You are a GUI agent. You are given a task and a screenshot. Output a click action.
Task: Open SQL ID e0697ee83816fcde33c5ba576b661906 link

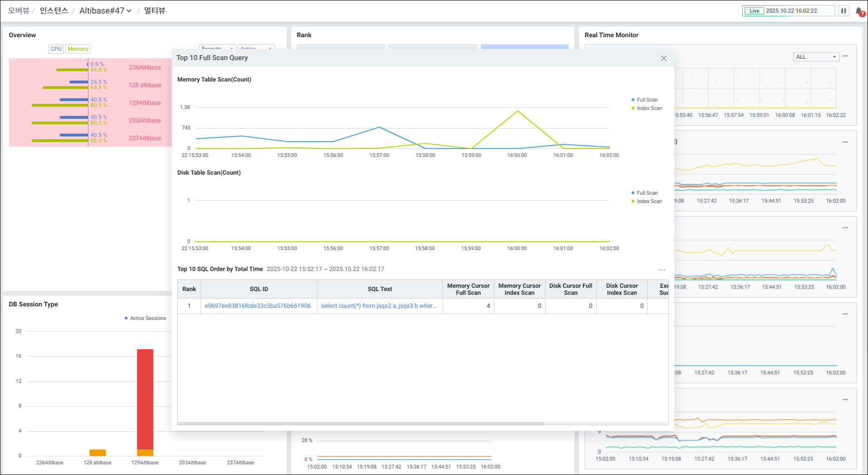click(258, 306)
